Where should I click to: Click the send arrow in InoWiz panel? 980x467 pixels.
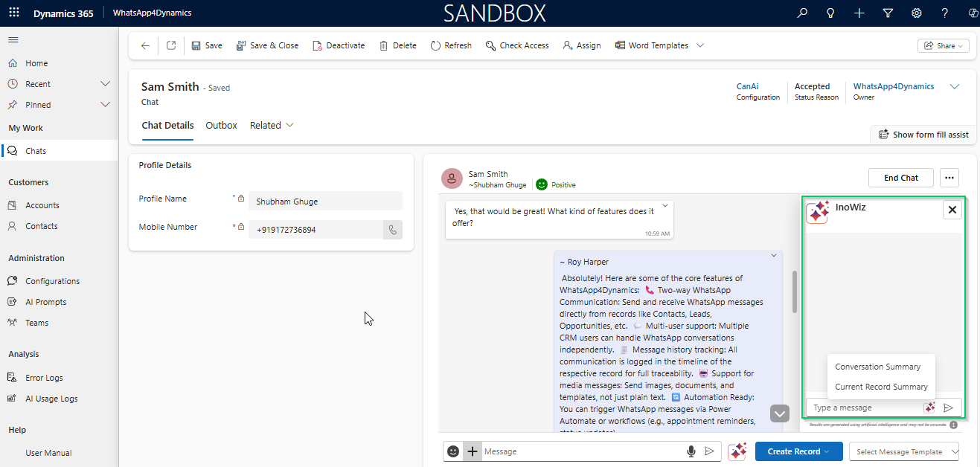948,408
